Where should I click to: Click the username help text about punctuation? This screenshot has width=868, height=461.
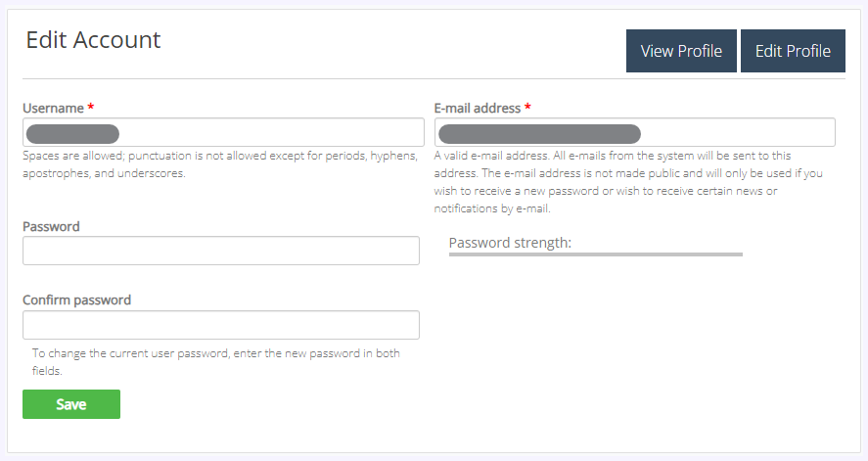(x=220, y=164)
